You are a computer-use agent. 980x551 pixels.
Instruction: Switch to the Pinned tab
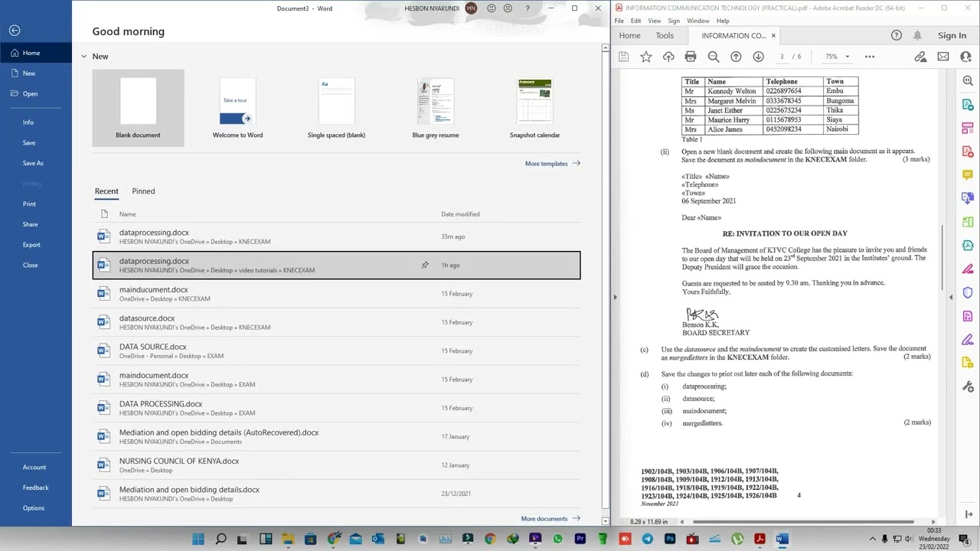point(143,191)
